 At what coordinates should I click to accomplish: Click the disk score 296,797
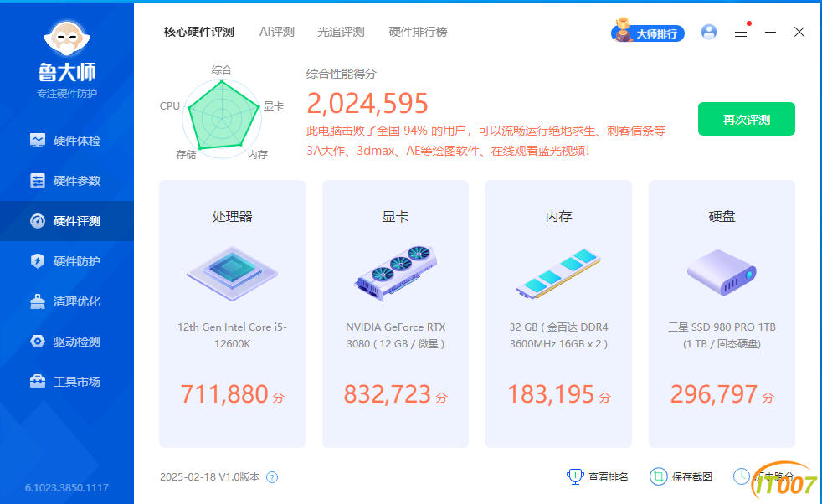714,393
